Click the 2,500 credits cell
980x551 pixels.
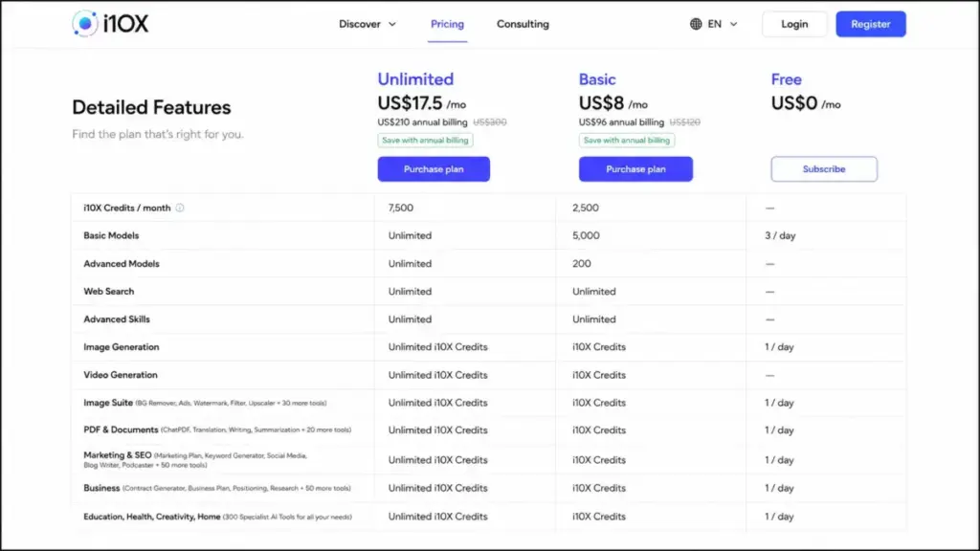[586, 208]
